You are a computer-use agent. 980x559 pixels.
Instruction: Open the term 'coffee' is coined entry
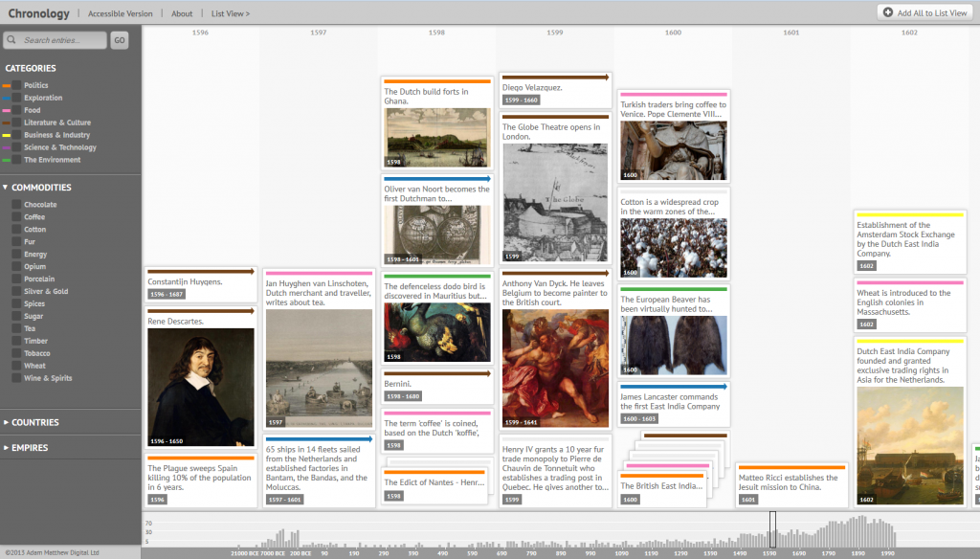point(437,431)
